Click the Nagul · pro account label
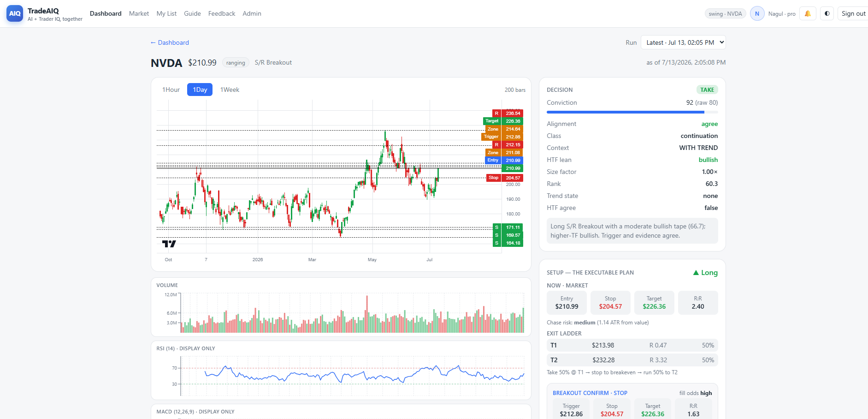The height and width of the screenshot is (419, 868). [x=782, y=14]
